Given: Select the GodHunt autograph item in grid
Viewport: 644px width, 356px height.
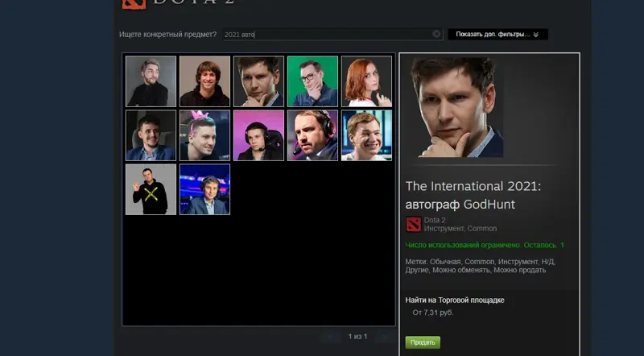Looking at the screenshot, I should (258, 81).
